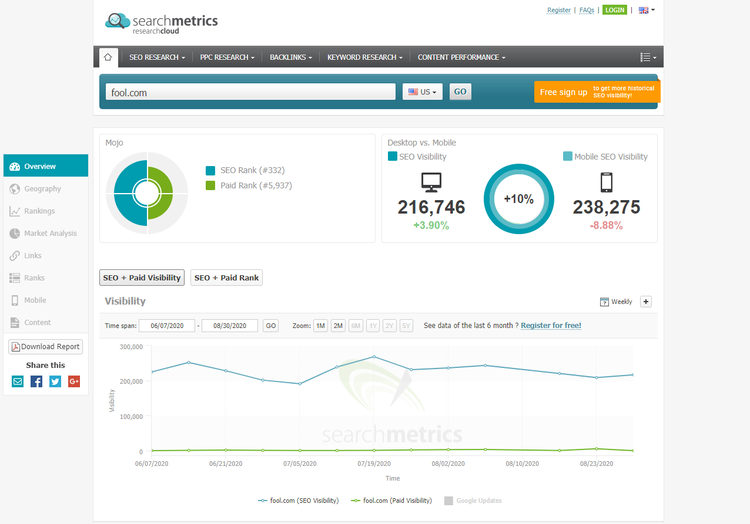The height and width of the screenshot is (524, 750).
Task: Open the Mobile sidebar section
Action: (45, 300)
